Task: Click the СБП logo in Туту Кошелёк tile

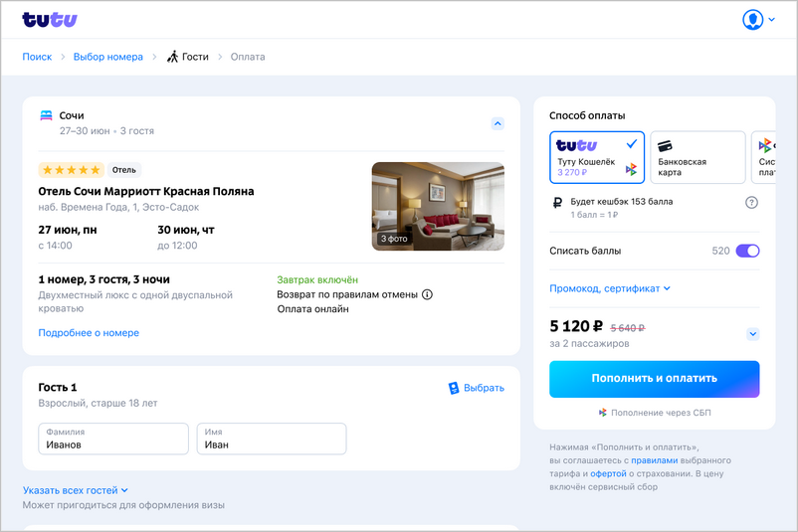Action: (631, 169)
